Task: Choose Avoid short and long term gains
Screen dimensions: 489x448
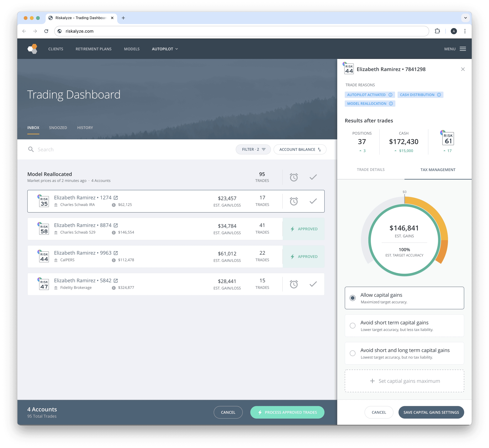Action: click(352, 353)
